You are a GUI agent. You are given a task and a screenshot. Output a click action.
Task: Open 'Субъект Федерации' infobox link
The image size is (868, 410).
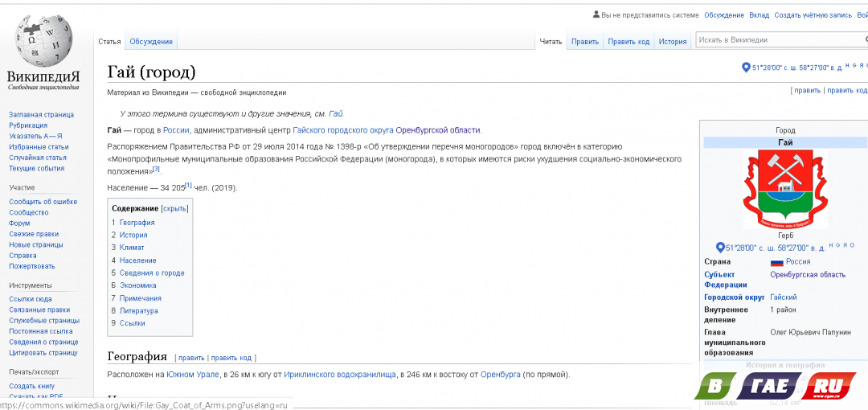point(725,280)
